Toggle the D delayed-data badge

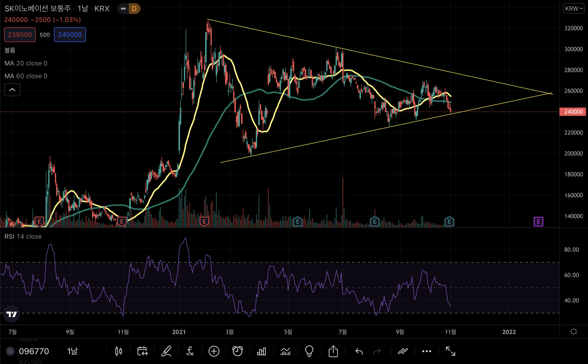click(134, 9)
